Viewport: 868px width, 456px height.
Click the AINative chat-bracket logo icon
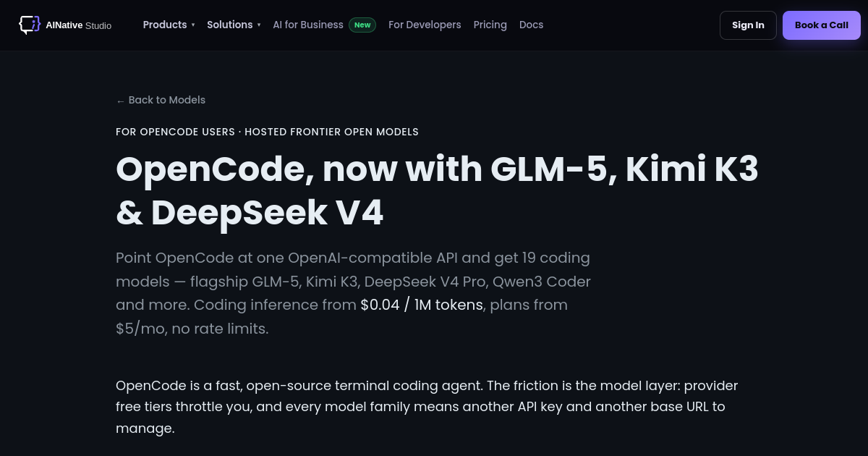(x=30, y=25)
